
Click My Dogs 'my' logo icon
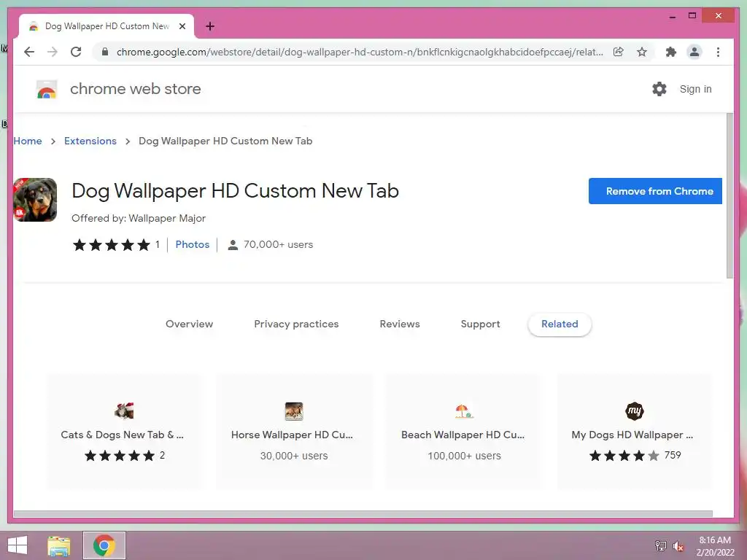tap(634, 411)
